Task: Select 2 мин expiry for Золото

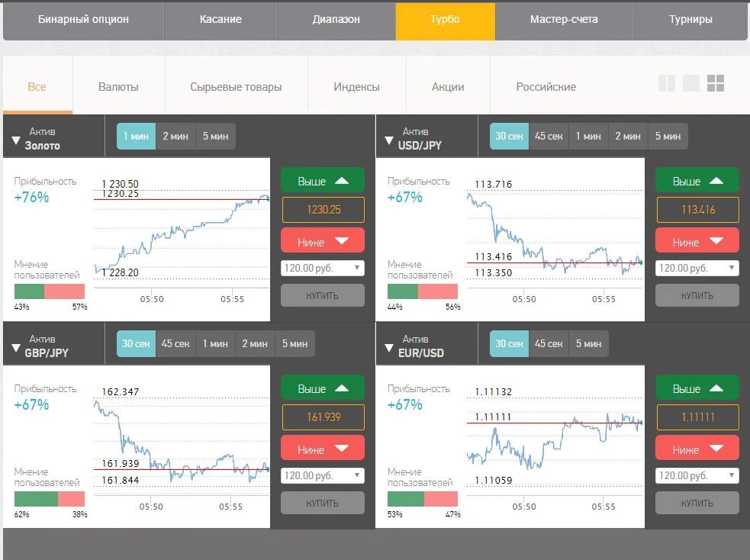Action: point(175,137)
